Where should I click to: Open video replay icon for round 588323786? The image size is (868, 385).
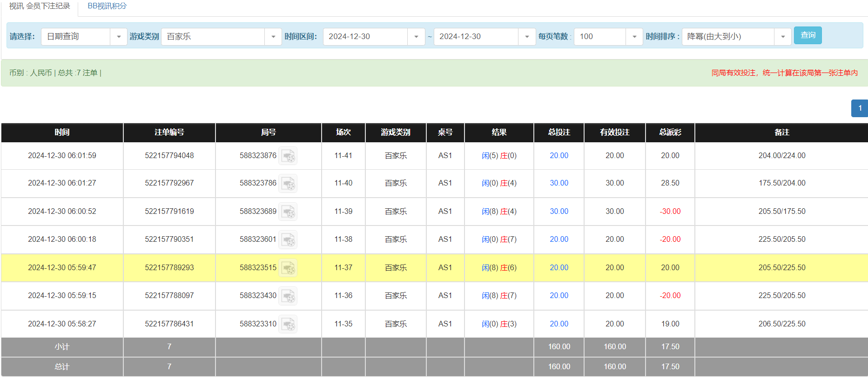pos(288,184)
